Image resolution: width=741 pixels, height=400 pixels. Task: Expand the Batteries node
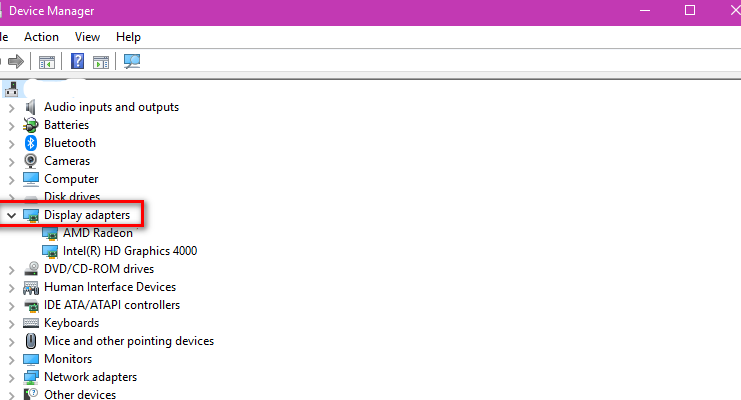point(11,126)
